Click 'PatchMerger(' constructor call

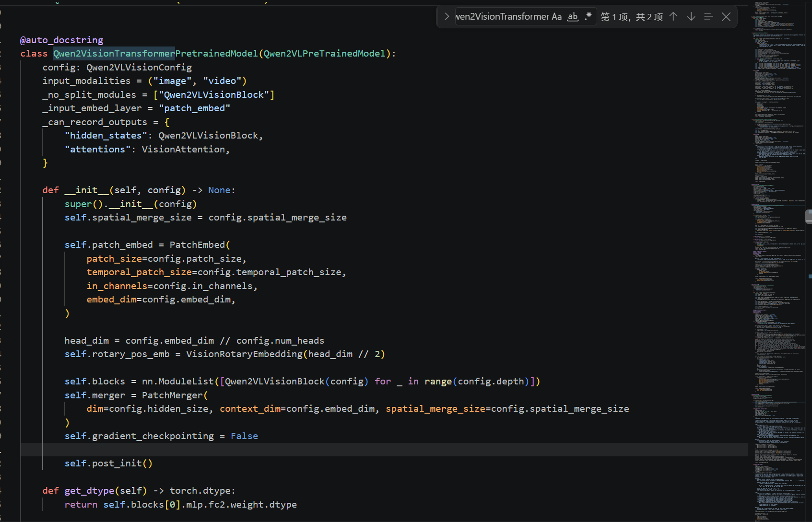[175, 395]
